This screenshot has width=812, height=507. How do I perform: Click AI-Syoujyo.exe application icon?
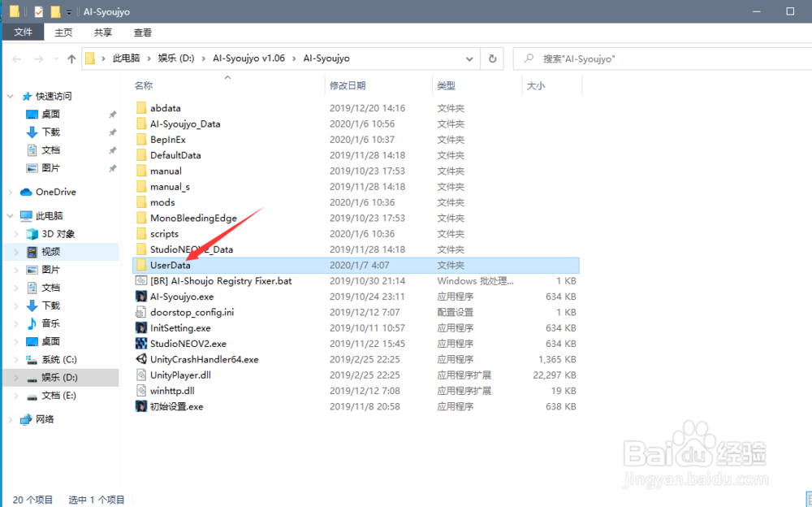pos(140,297)
